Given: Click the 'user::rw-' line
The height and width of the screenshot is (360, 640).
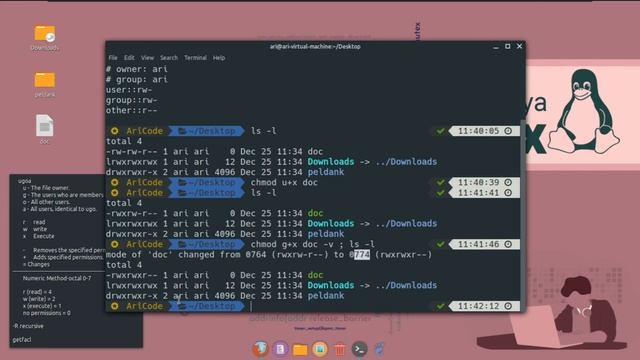Looking at the screenshot, I should click(129, 90).
